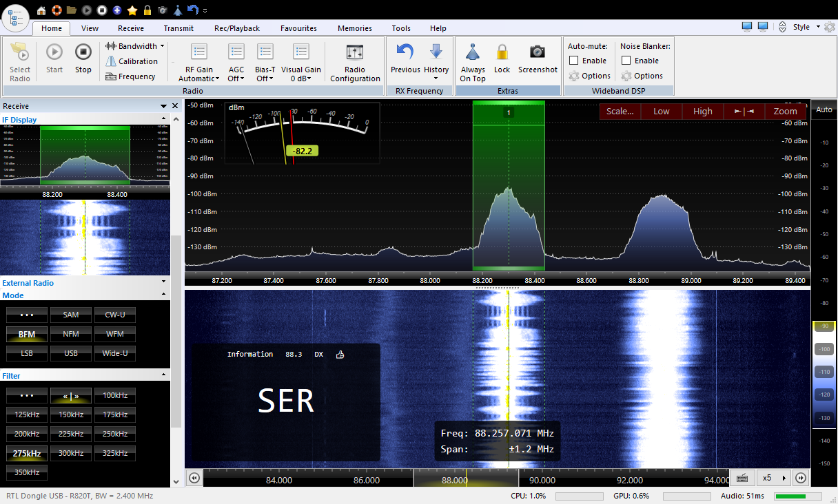Screen dimensions: 838x504
Task: Collapse the Filter section
Action: point(163,375)
